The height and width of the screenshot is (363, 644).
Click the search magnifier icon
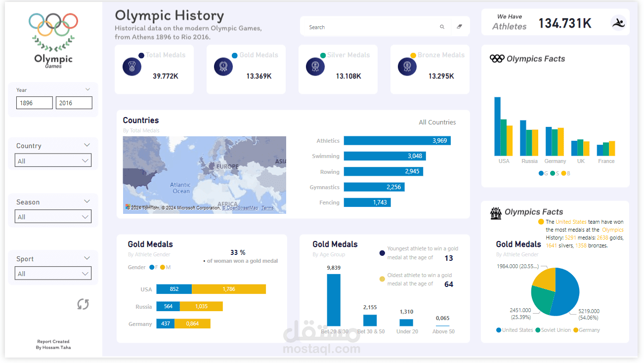[442, 27]
